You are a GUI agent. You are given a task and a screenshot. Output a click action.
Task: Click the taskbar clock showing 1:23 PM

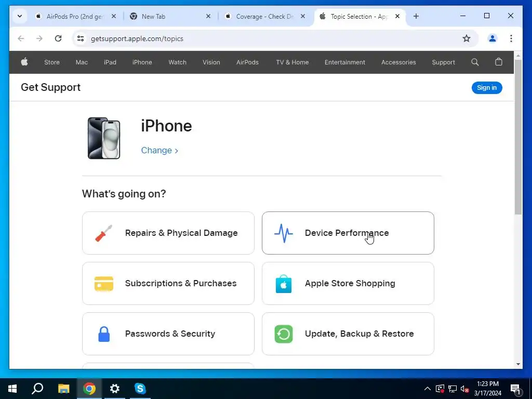tap(487, 389)
